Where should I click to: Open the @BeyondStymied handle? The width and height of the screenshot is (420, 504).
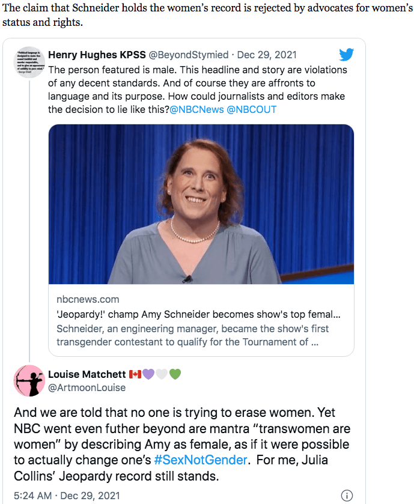coord(190,55)
